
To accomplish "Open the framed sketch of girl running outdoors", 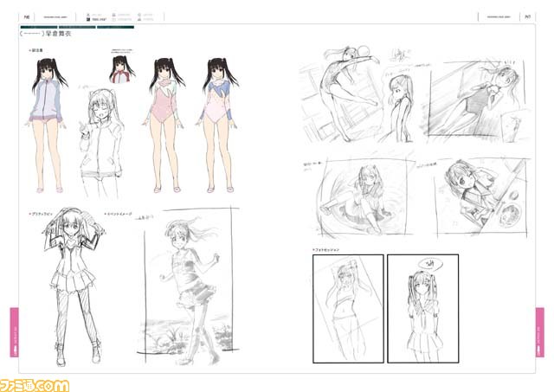I will point(189,286).
